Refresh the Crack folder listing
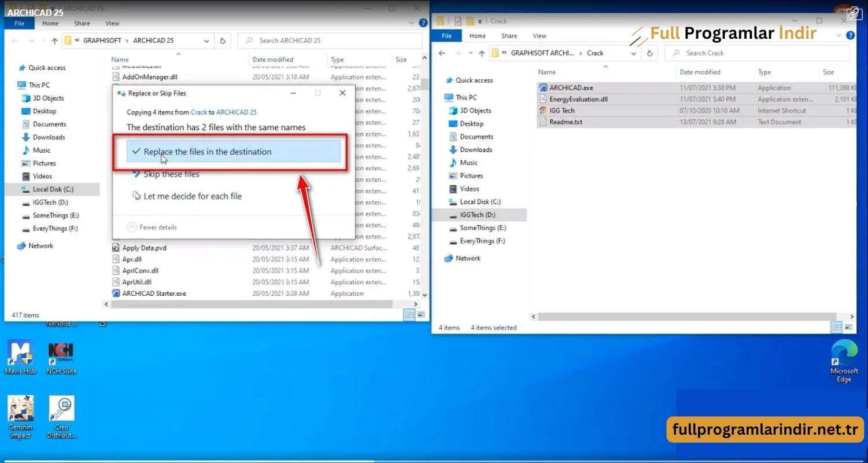This screenshot has width=868, height=463. coord(649,53)
